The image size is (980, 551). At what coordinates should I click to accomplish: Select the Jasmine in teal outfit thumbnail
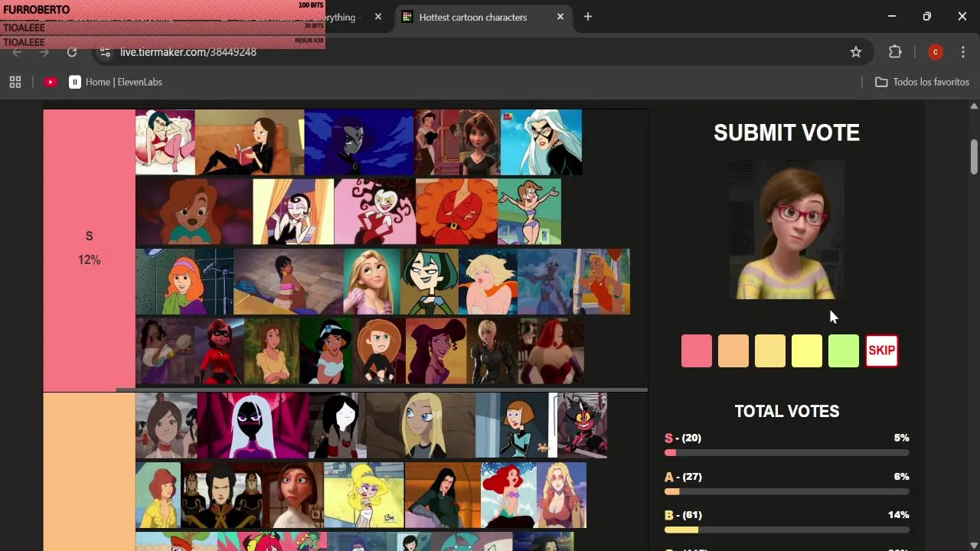pyautogui.click(x=326, y=350)
